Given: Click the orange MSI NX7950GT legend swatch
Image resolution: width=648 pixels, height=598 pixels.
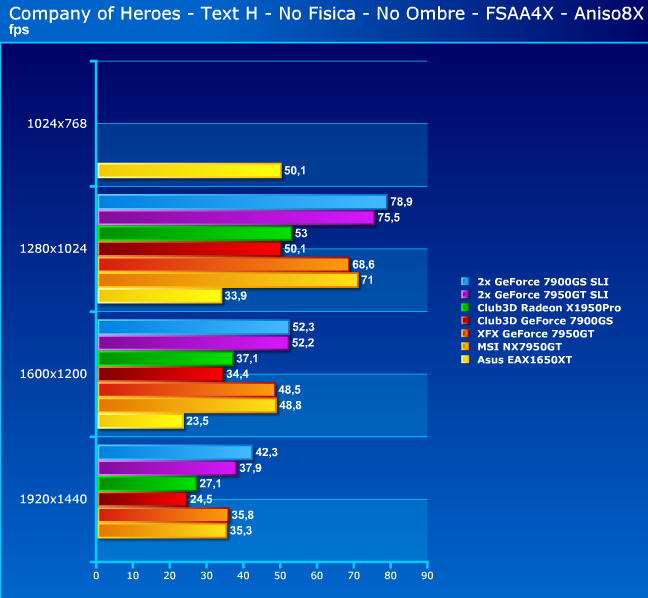Looking at the screenshot, I should [x=465, y=347].
